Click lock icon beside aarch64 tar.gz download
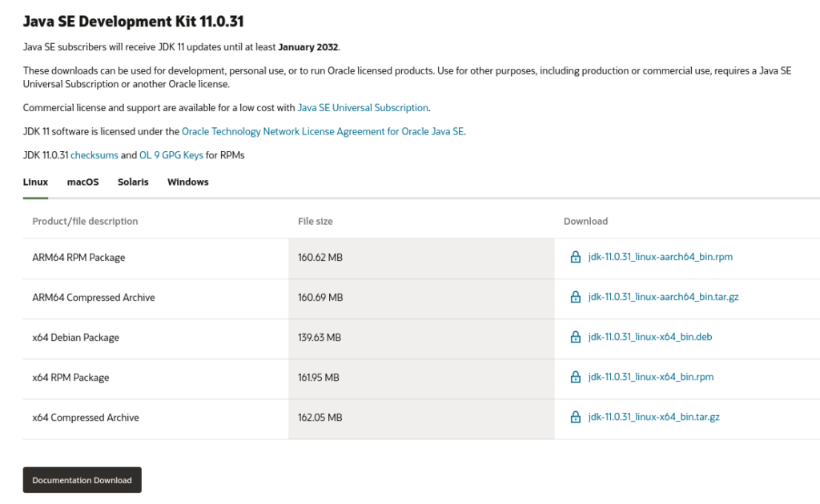 575,298
